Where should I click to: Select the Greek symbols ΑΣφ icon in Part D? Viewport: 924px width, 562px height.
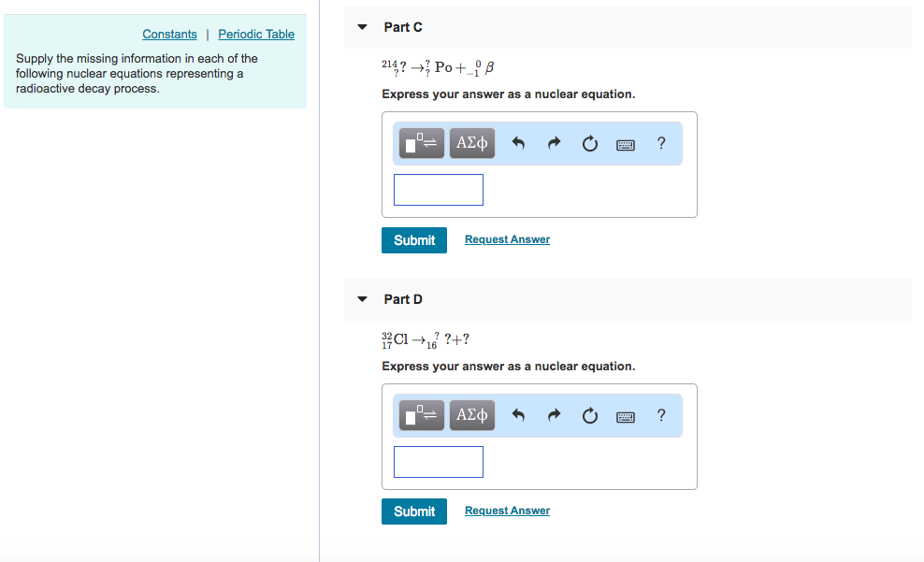point(471,414)
